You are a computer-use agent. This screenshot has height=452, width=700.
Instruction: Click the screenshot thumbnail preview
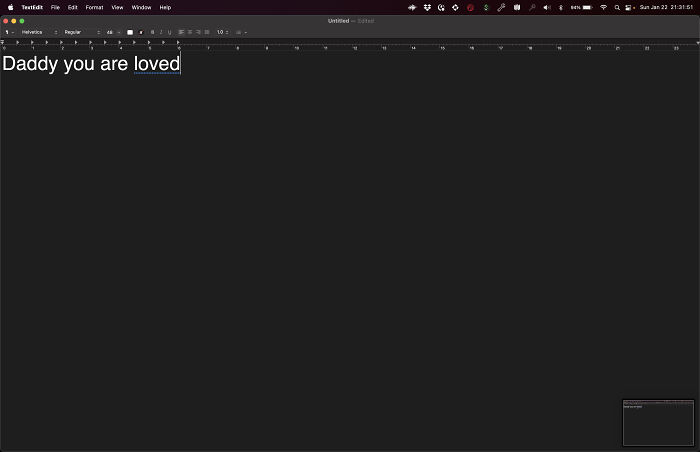[x=658, y=422]
